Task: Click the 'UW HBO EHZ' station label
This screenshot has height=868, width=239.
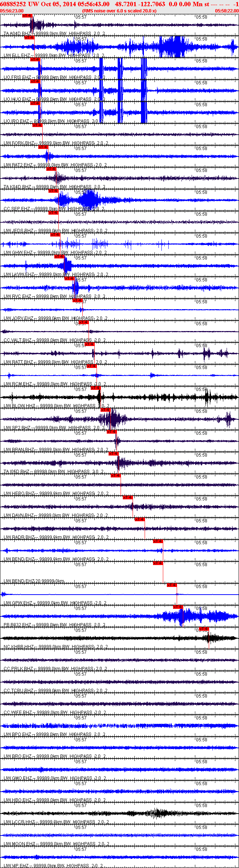Action: (x=18, y=800)
